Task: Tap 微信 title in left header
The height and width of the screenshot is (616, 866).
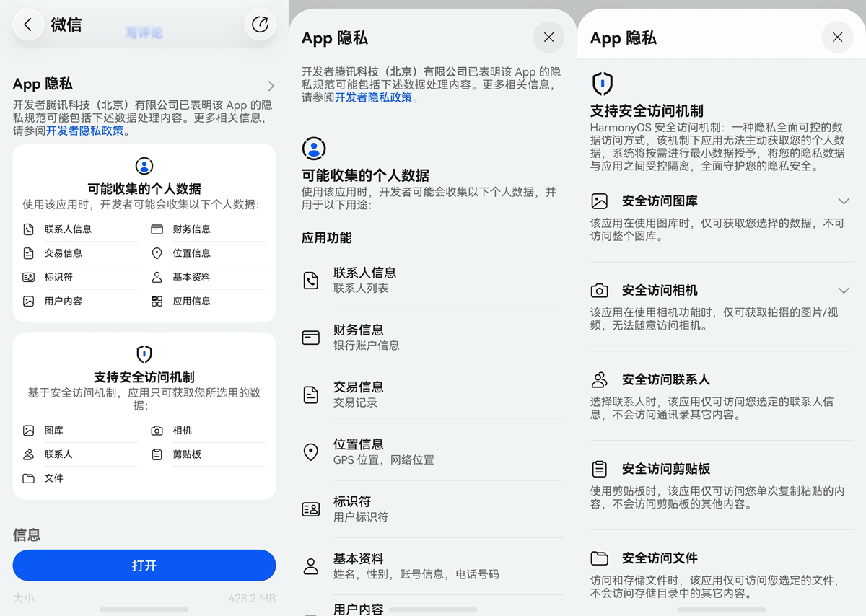Action: [x=66, y=25]
